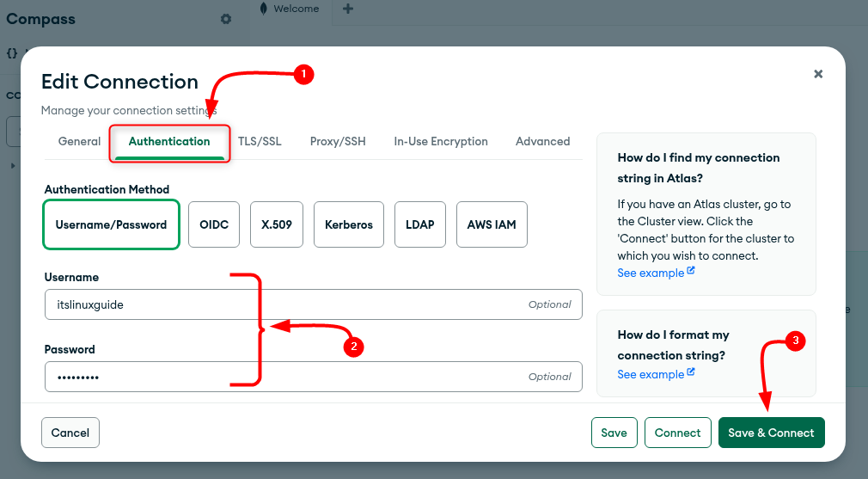This screenshot has height=479, width=868.
Task: Switch to the General tab
Action: [x=79, y=141]
